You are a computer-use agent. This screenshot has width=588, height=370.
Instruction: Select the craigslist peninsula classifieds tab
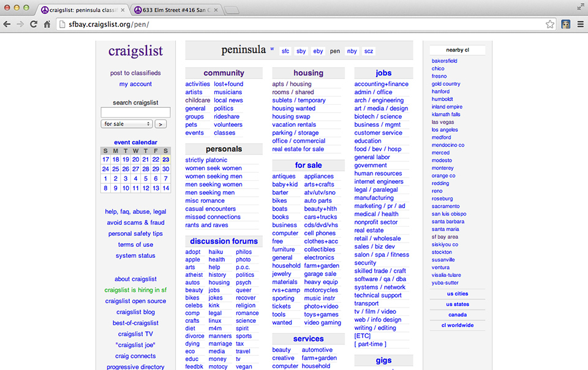pos(83,10)
